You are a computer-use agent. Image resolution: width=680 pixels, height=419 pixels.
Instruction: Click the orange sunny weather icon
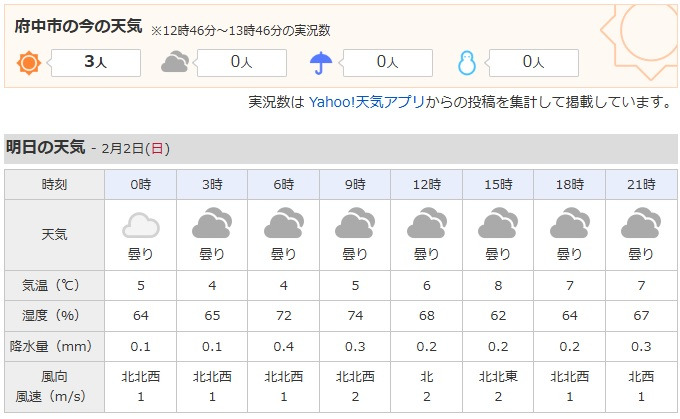[x=29, y=63]
